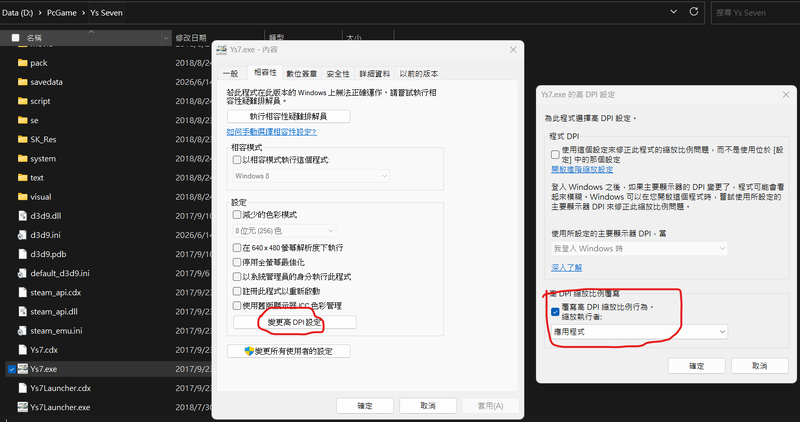Click the steam_api.cdx file icon
The image size is (800, 422).
(22, 292)
